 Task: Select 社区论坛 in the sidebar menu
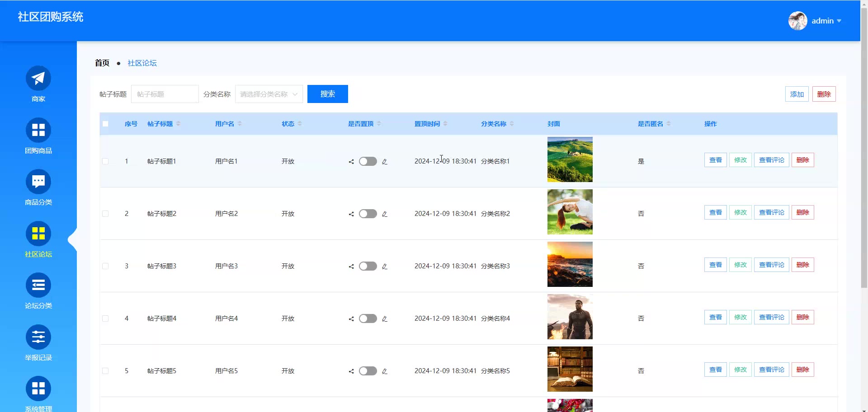38,239
